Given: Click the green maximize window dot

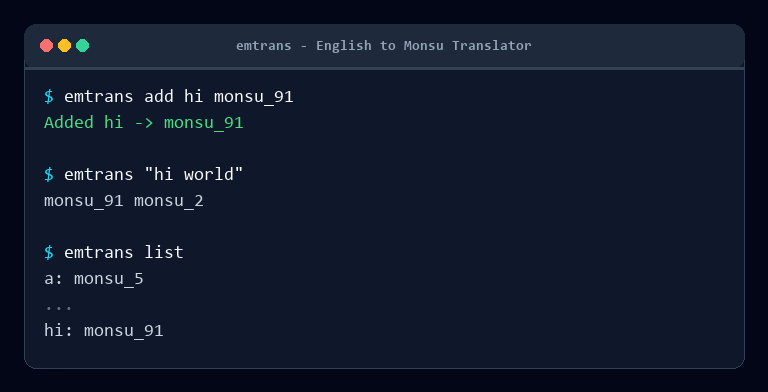Looking at the screenshot, I should coord(83,46).
